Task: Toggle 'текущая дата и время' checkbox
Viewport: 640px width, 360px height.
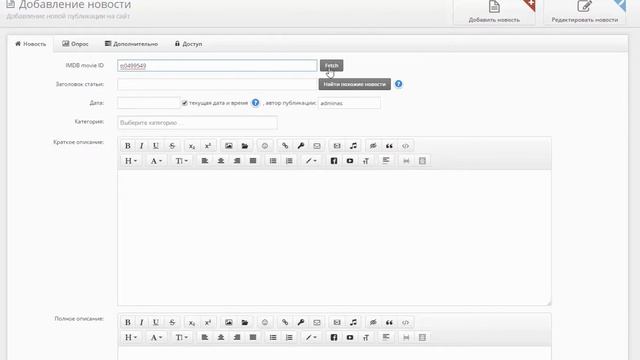Action: (184, 103)
